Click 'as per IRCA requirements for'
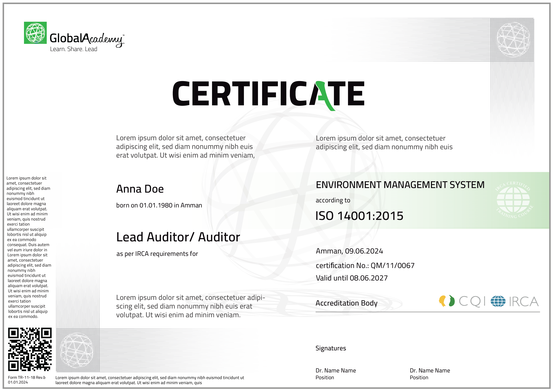This screenshot has width=554, height=392. pos(157,254)
